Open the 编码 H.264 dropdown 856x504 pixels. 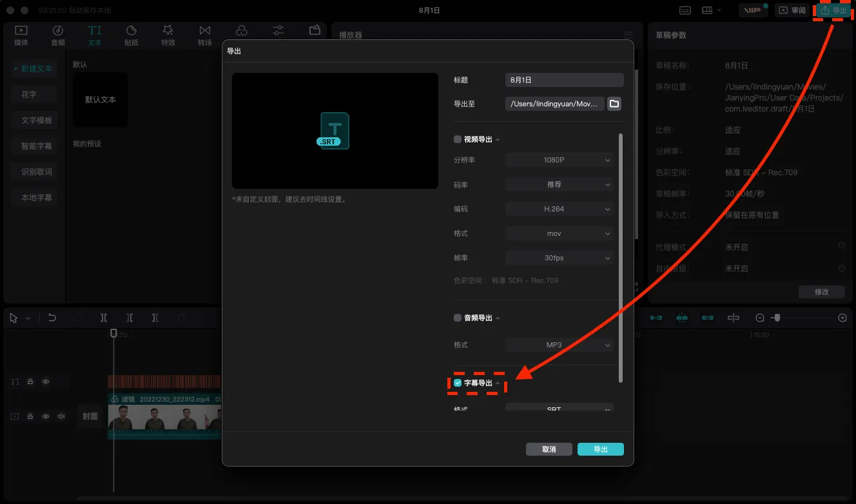(x=559, y=209)
